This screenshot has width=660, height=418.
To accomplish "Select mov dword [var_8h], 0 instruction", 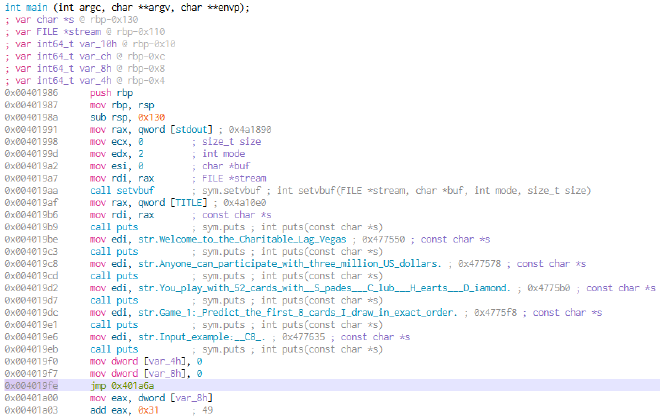I will pyautogui.click(x=146, y=373).
